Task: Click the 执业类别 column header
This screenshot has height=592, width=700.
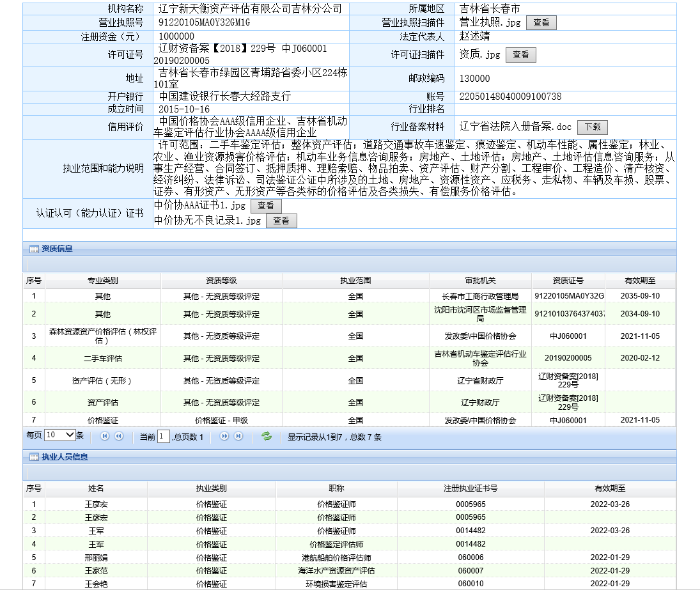Action: pos(212,488)
